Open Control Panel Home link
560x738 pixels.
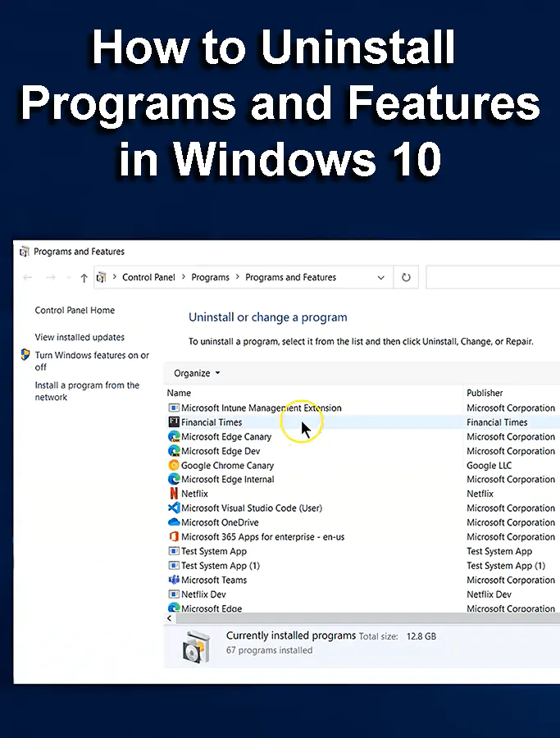[75, 310]
